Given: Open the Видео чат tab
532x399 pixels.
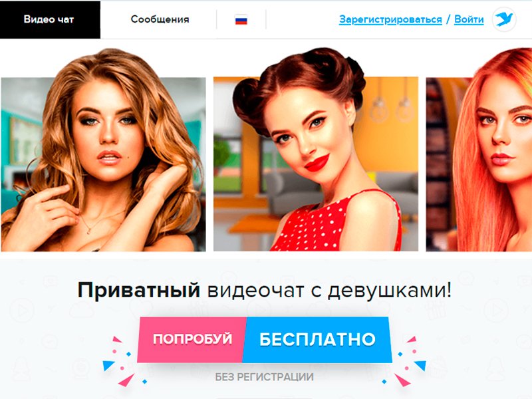Looking at the screenshot, I should click(50, 19).
